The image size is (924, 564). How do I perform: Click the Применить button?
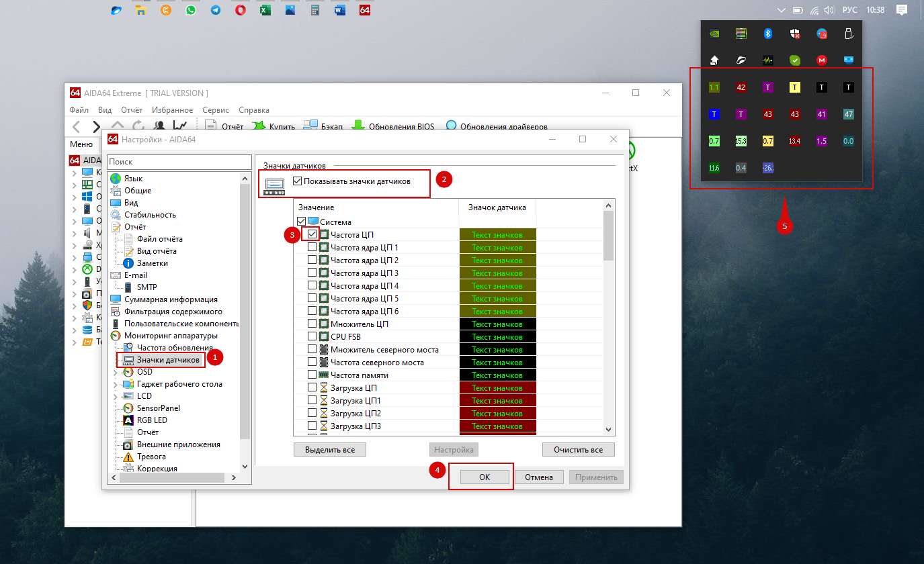[596, 477]
